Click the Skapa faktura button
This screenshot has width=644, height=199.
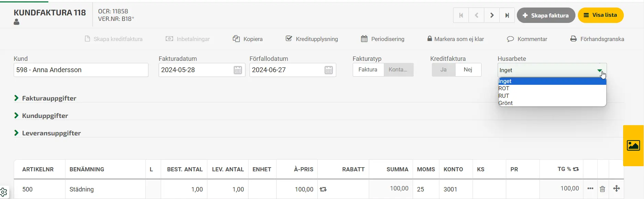[546, 15]
